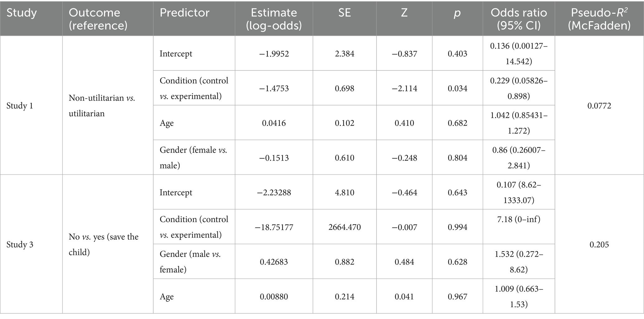Select the Study 3 row label

pyautogui.click(x=20, y=245)
